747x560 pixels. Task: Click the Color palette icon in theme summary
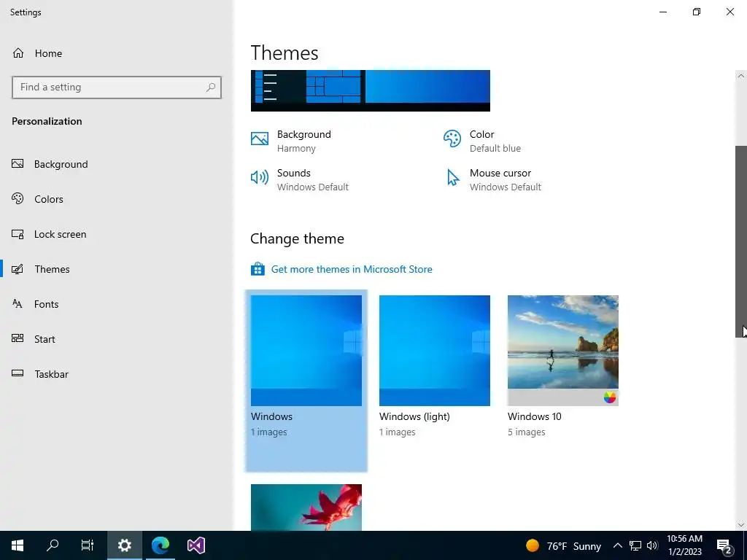tap(452, 139)
